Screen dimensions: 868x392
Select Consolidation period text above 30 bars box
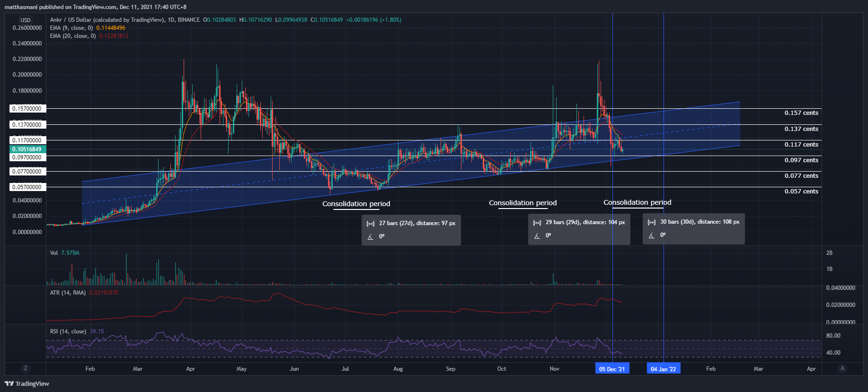pos(638,202)
